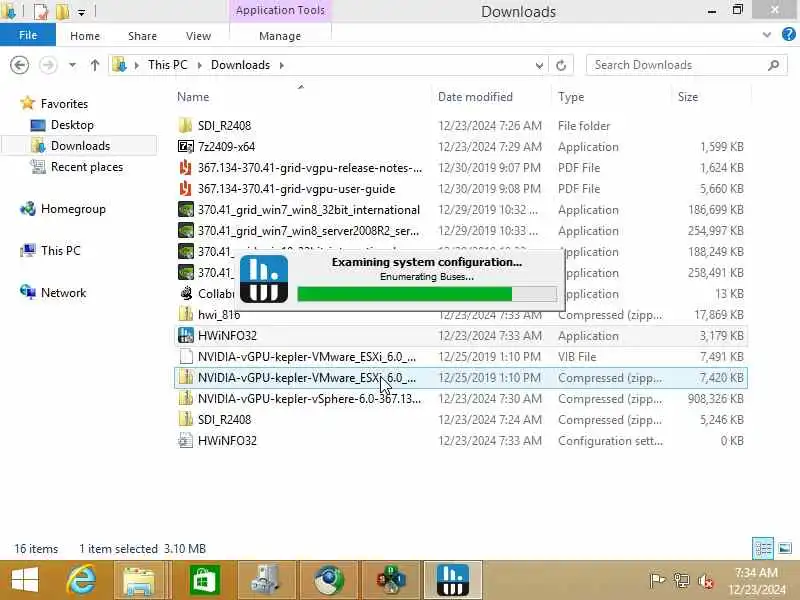Select the grid-vgpu-release-notes PDF icon
The width and height of the screenshot is (800, 600).
(186, 167)
